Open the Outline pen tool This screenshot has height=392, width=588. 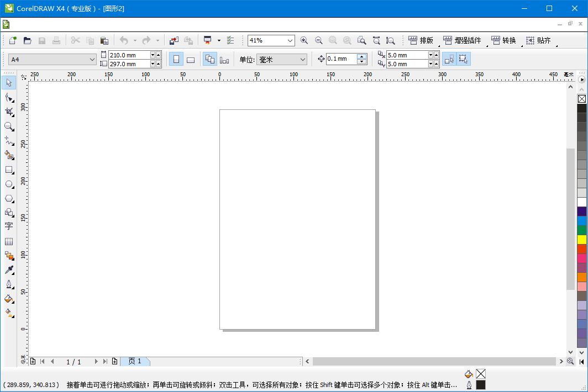(9, 284)
